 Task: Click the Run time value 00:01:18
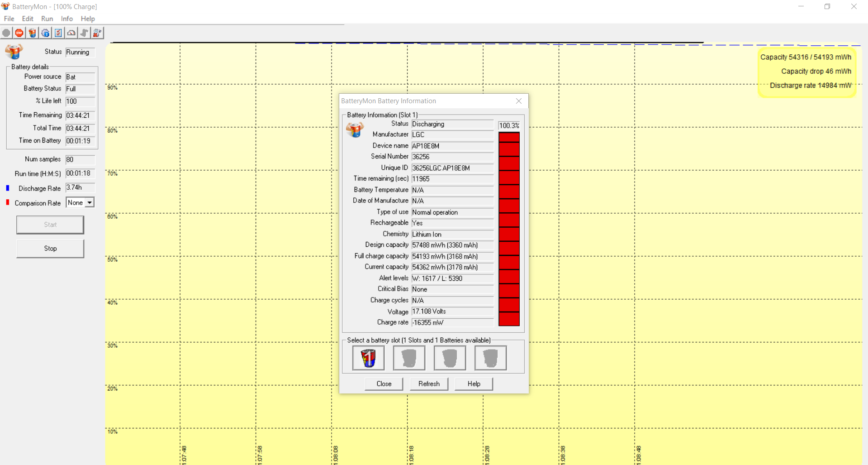pyautogui.click(x=80, y=173)
